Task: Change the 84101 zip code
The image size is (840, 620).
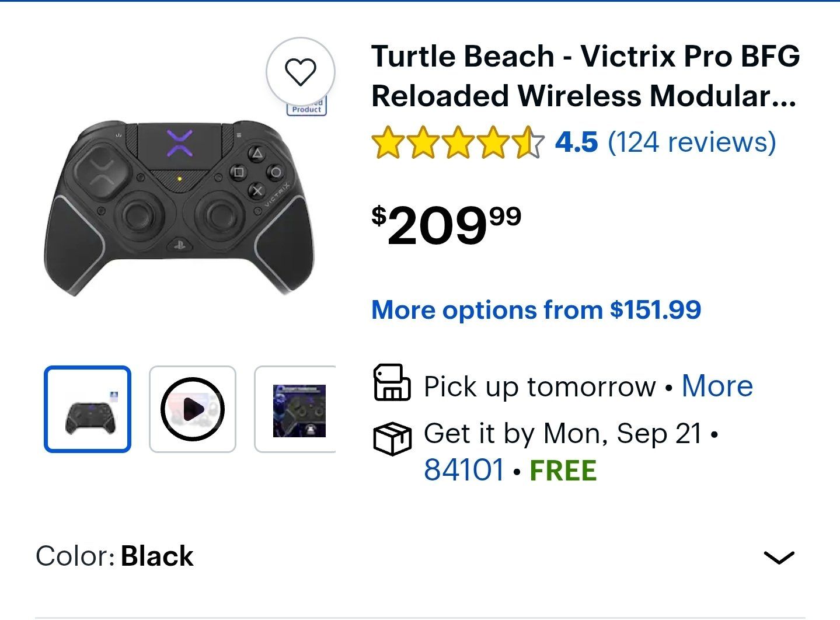Action: click(463, 470)
